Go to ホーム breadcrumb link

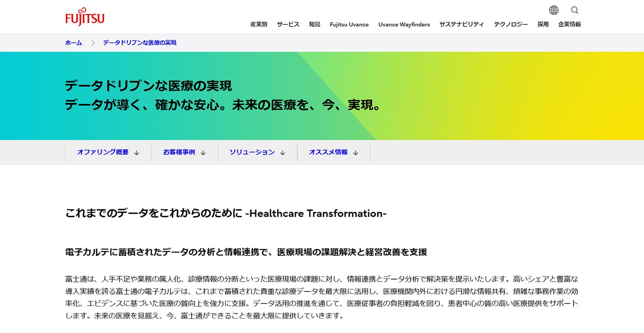tap(74, 43)
